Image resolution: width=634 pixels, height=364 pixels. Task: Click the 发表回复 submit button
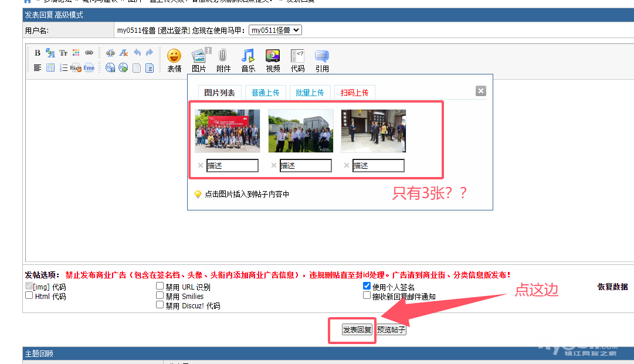357,330
